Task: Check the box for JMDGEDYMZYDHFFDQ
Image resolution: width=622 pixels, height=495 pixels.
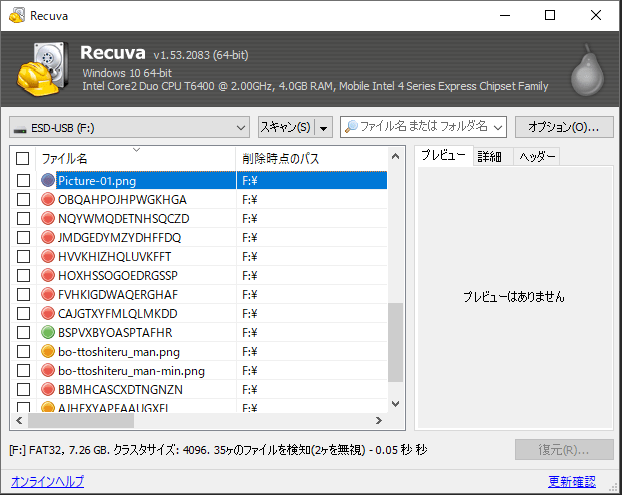Action: coord(23,237)
